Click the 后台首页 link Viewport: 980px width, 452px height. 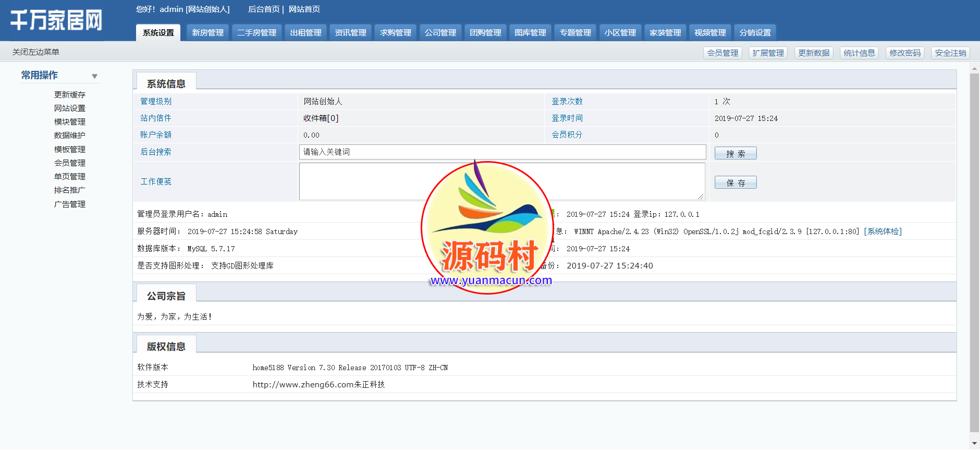264,9
